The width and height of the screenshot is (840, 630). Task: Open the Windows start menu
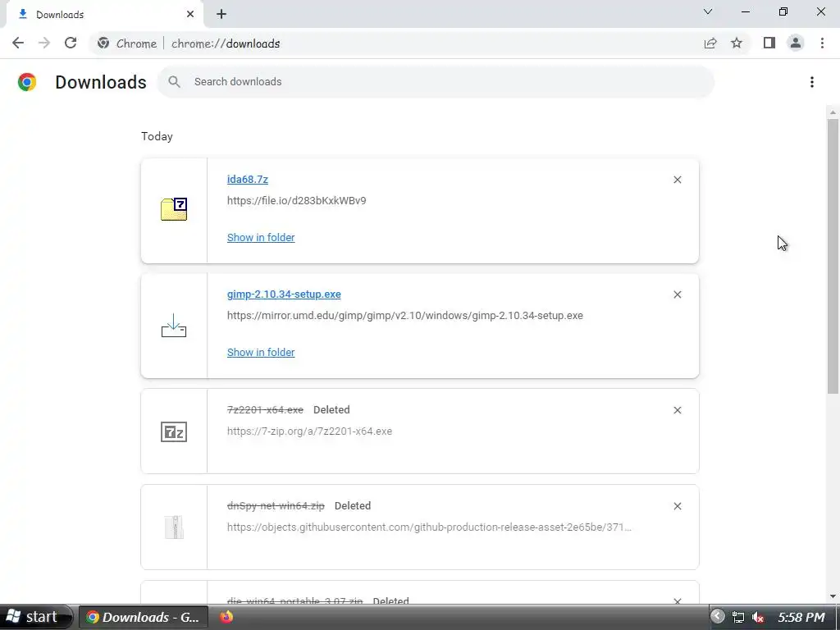[35, 617]
